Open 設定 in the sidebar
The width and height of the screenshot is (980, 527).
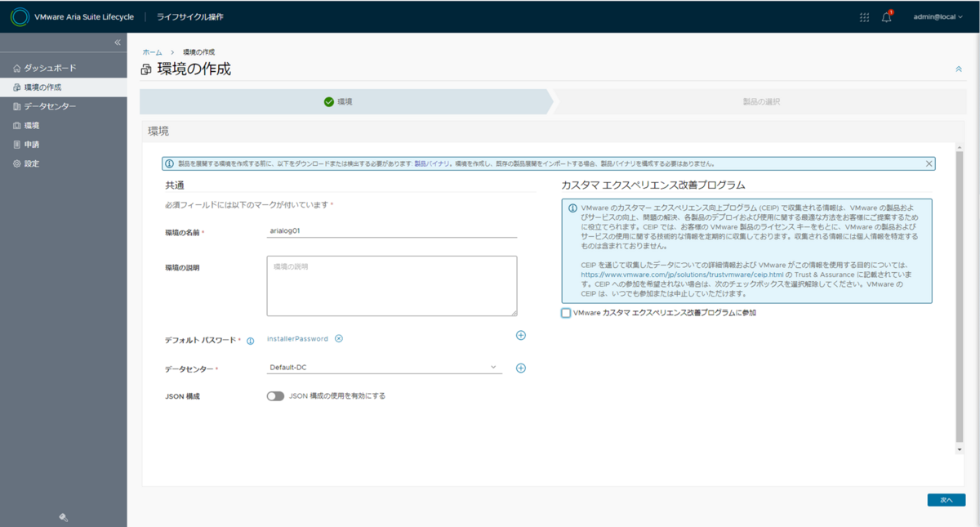(x=63, y=164)
